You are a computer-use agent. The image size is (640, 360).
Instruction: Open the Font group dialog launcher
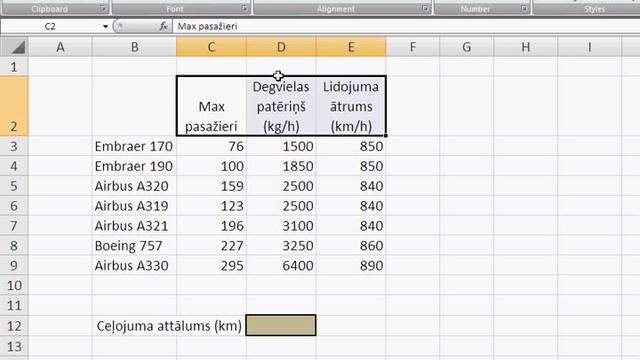pyautogui.click(x=244, y=9)
